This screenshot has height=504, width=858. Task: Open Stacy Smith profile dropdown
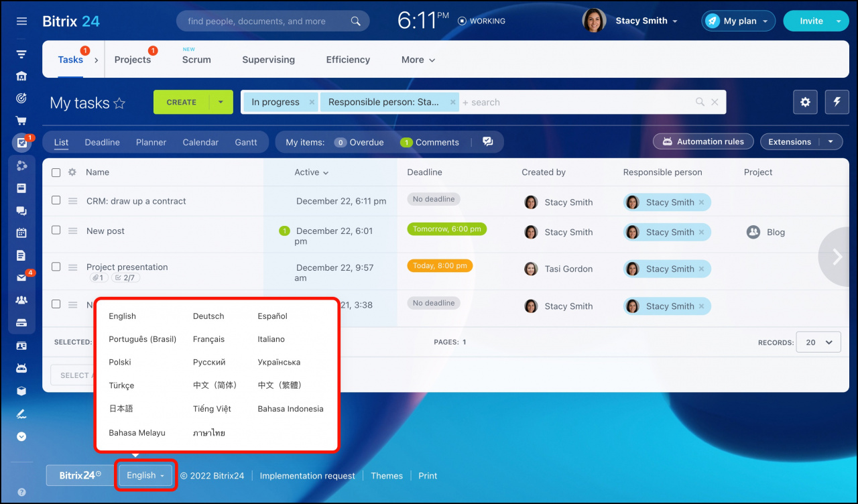646,21
